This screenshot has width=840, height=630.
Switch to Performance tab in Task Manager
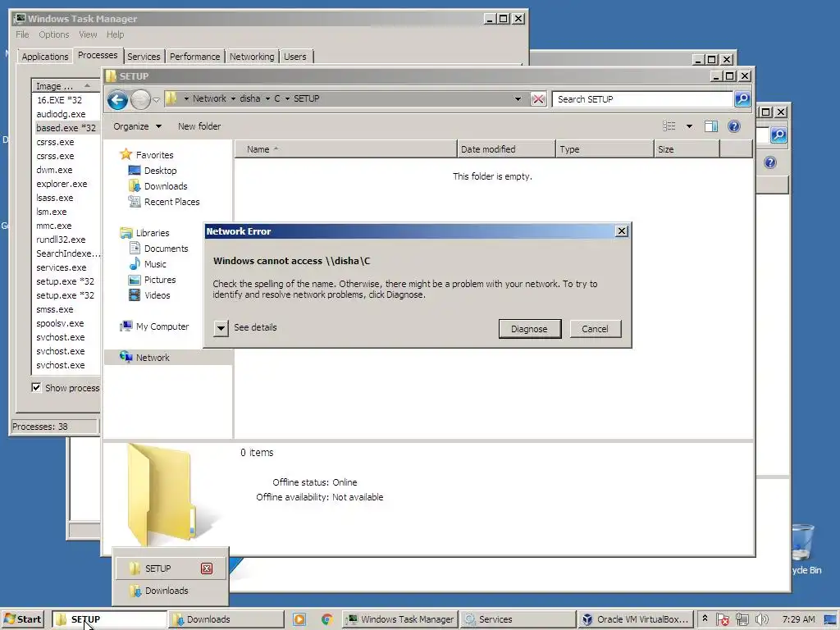pos(195,57)
